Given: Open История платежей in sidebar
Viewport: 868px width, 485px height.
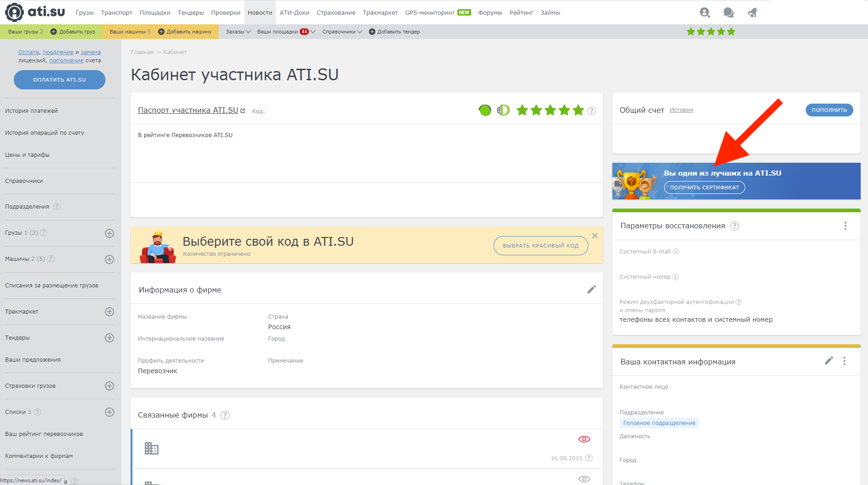Looking at the screenshot, I should (31, 111).
